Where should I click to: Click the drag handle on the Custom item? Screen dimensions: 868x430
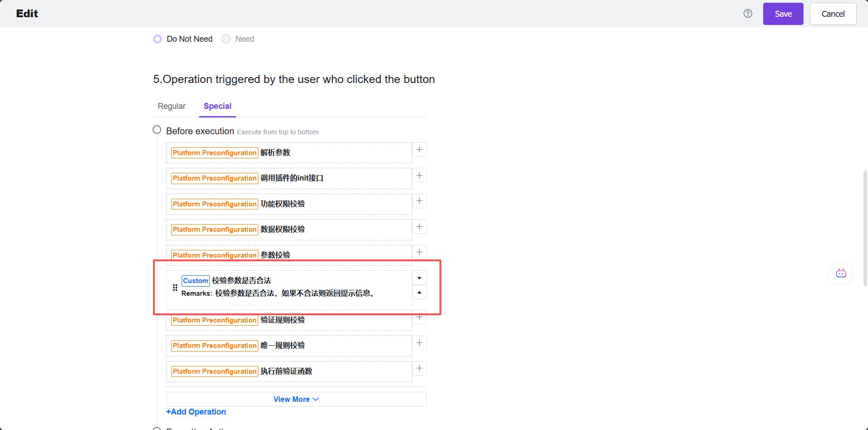point(175,287)
